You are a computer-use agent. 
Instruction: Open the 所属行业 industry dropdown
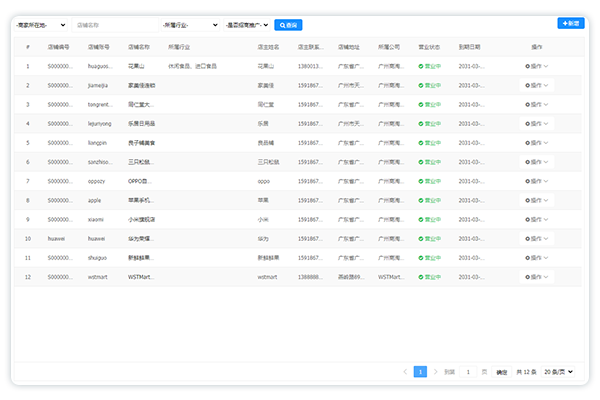pos(189,24)
